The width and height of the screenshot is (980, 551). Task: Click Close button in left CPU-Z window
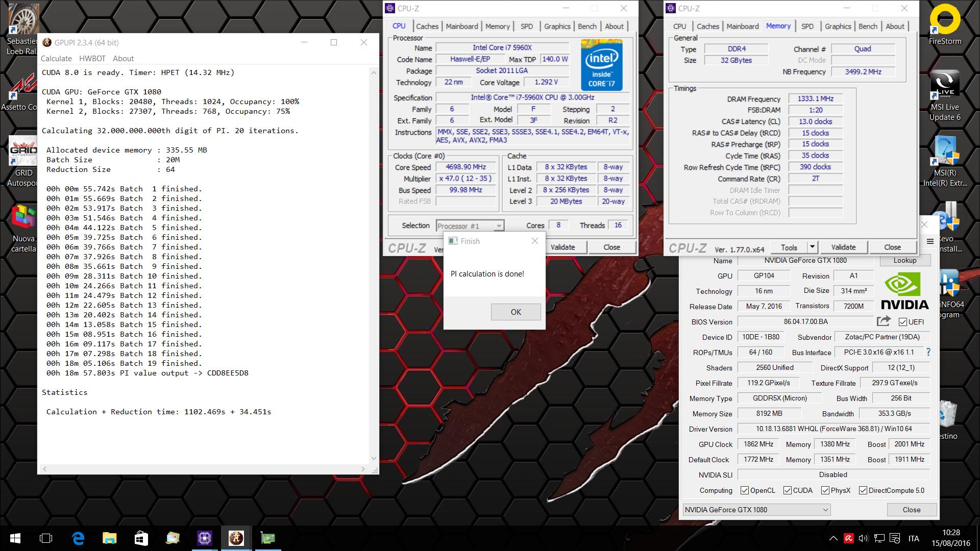pyautogui.click(x=611, y=247)
